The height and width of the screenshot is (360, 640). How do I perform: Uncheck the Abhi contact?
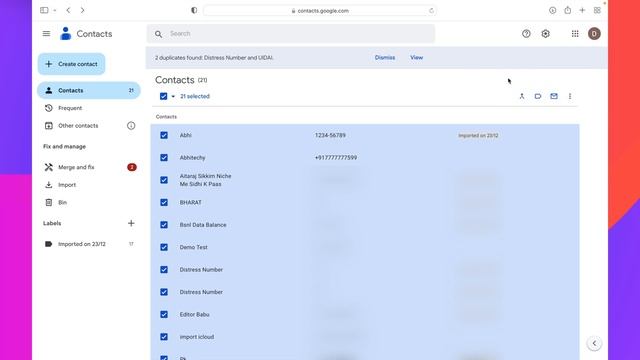pos(164,135)
